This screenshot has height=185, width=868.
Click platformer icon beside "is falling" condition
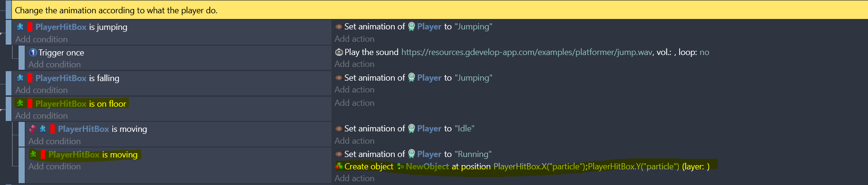click(20, 78)
